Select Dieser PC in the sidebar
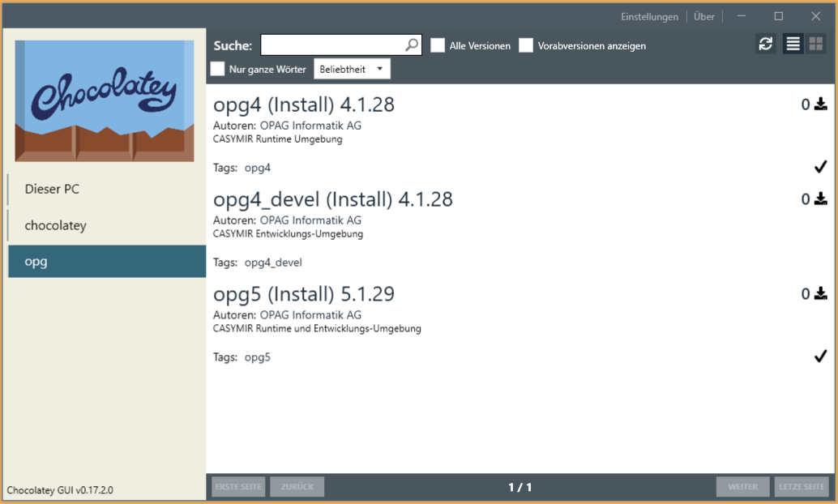 click(x=107, y=189)
